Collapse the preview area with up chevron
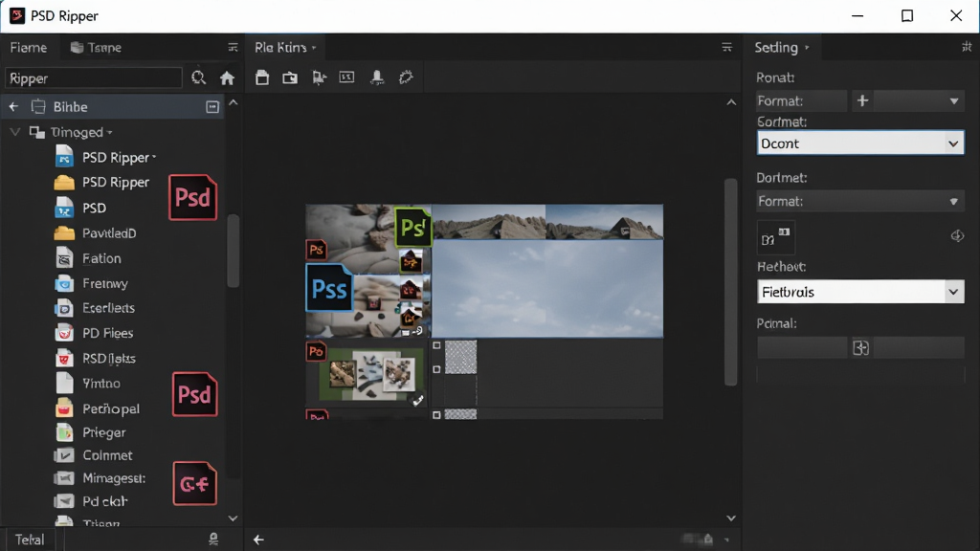 [x=731, y=102]
